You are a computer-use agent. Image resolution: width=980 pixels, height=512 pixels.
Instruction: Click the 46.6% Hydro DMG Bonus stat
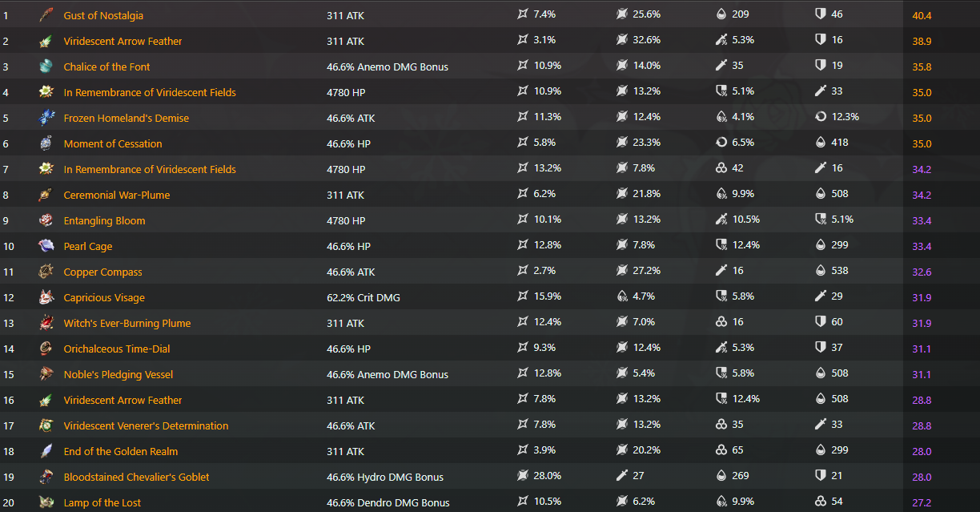tap(385, 477)
